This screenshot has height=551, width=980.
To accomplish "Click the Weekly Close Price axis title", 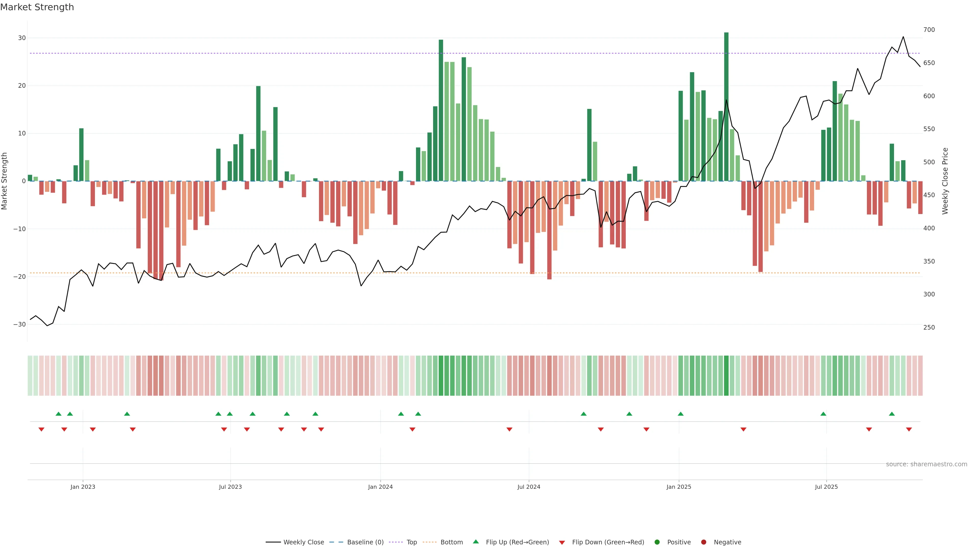I will 945,181.
